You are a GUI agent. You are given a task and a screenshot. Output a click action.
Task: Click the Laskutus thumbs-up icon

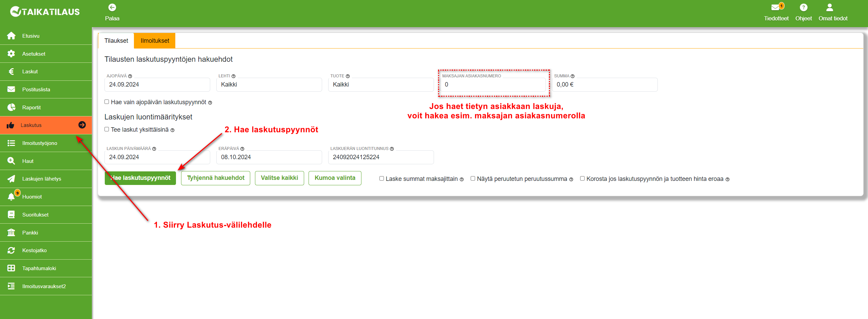tap(11, 125)
